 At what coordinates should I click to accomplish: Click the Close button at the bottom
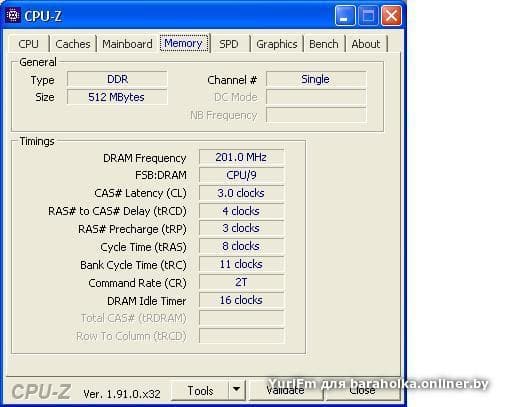click(x=363, y=390)
